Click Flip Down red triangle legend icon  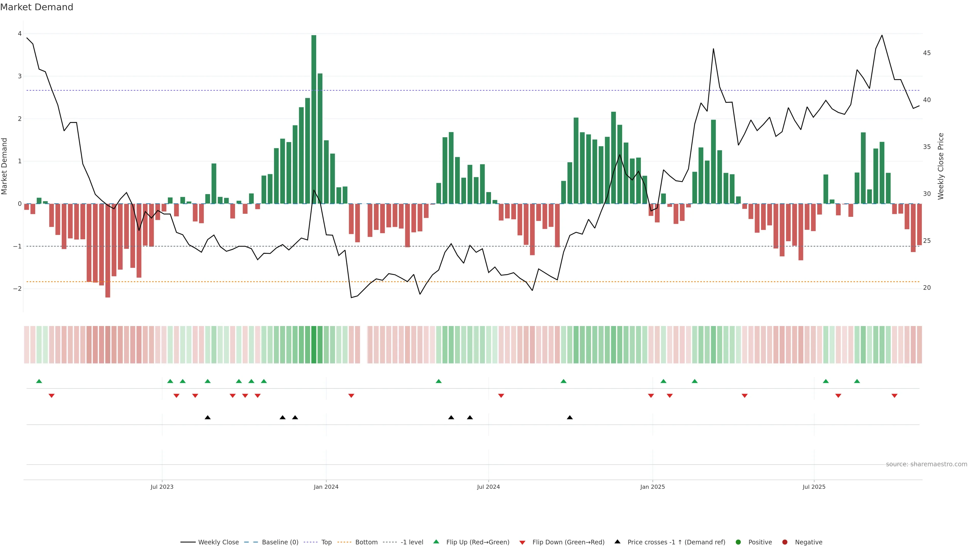pyautogui.click(x=522, y=543)
